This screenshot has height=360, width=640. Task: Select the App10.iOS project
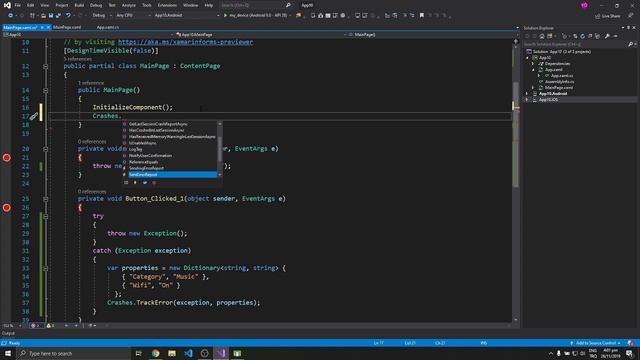point(548,100)
